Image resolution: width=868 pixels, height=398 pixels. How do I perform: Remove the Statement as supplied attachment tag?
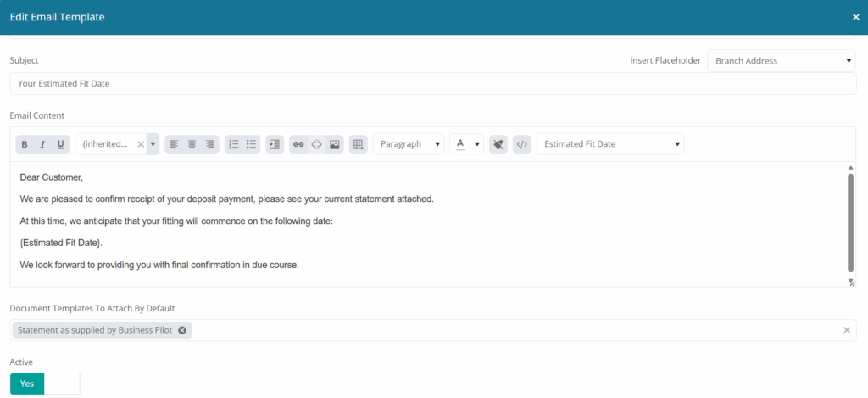coord(182,330)
